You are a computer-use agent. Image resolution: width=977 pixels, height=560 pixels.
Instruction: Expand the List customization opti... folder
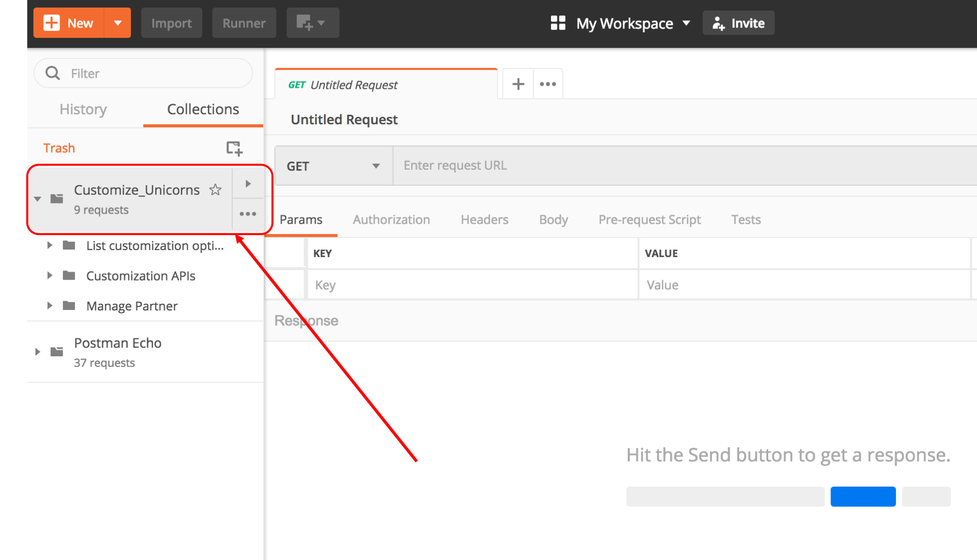click(49, 246)
